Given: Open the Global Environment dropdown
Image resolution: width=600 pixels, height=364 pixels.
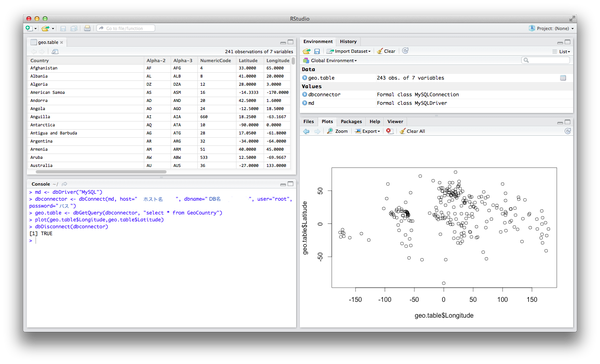Looking at the screenshot, I should click(x=330, y=60).
